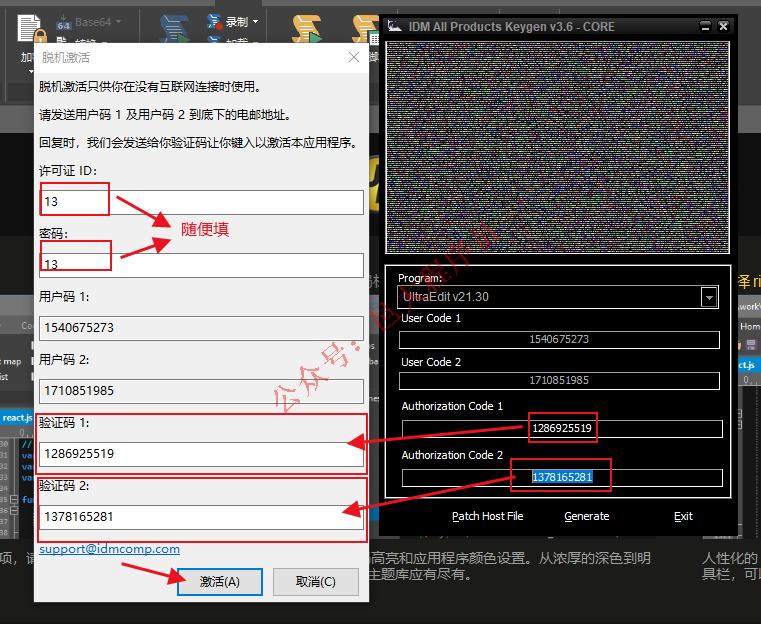The image size is (761, 624).
Task: Click the file tab ending in 'ct.js' behind the keygen
Action: [x=747, y=365]
